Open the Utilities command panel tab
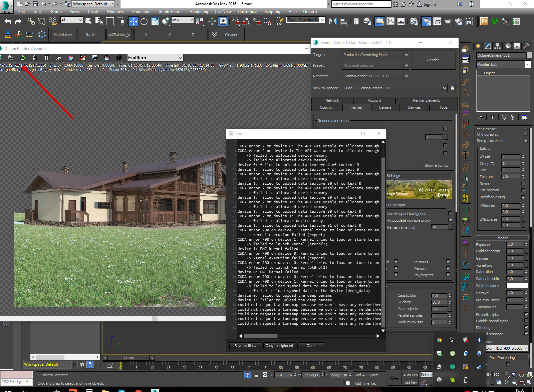This screenshot has width=534, height=392. pos(526,46)
